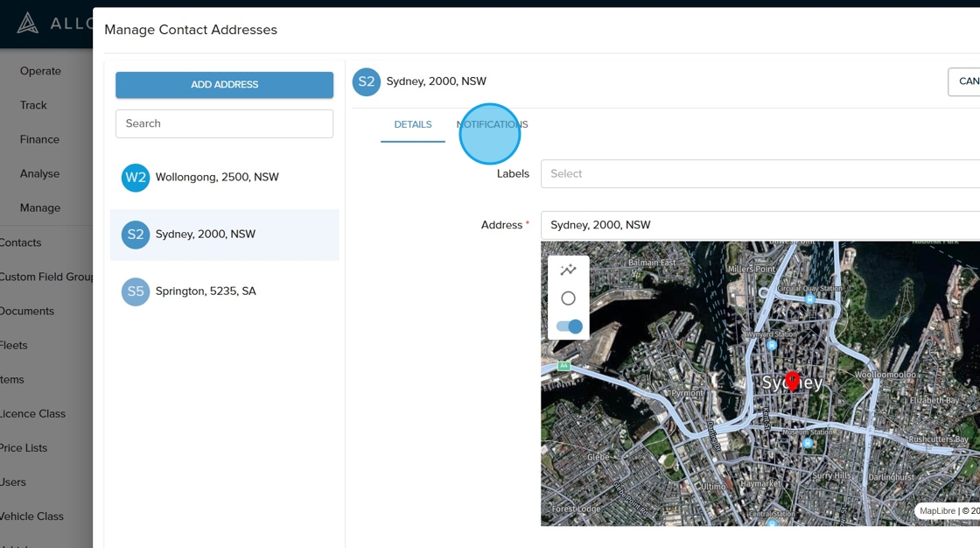Click the Cancel button
This screenshot has height=548, width=980.
point(964,81)
